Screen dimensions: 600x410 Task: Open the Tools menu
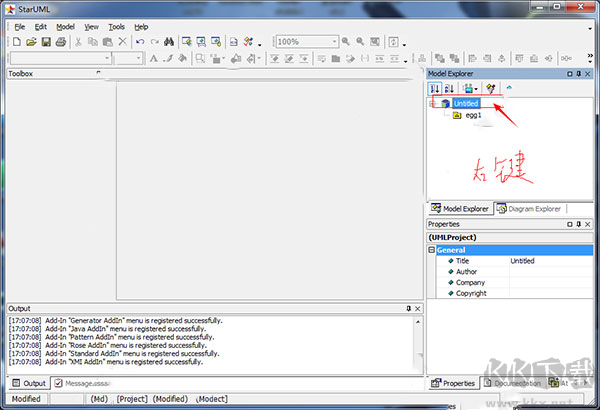tap(117, 26)
